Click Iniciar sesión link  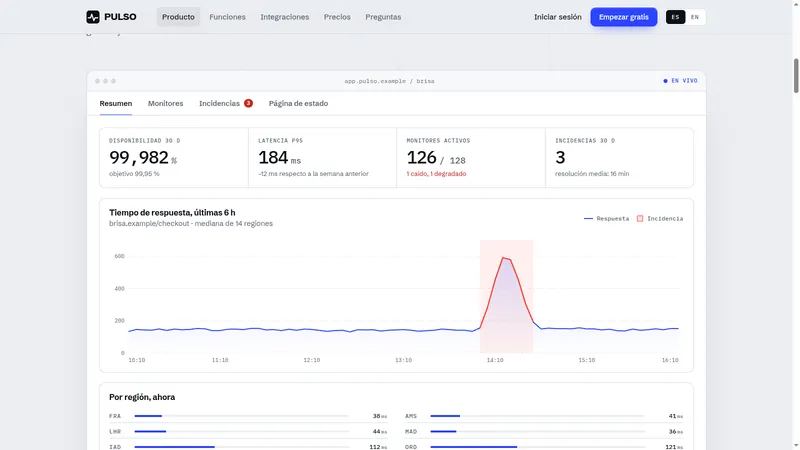(x=558, y=17)
